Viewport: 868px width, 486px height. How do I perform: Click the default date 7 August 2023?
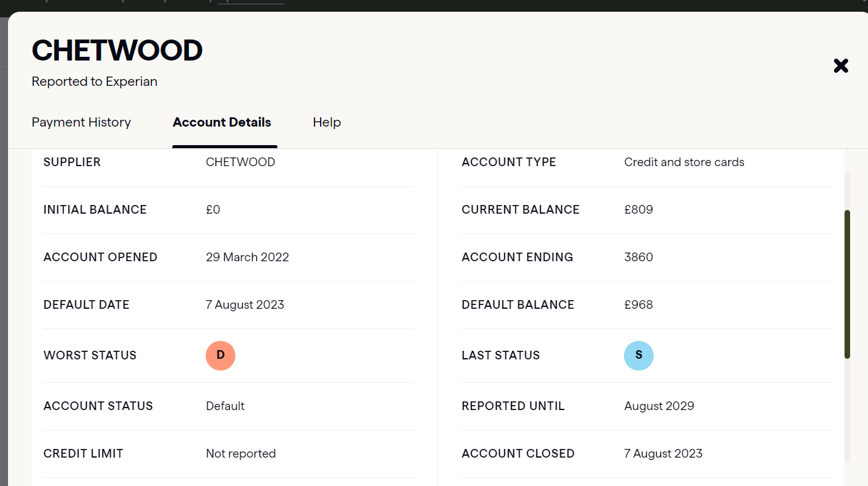(245, 305)
